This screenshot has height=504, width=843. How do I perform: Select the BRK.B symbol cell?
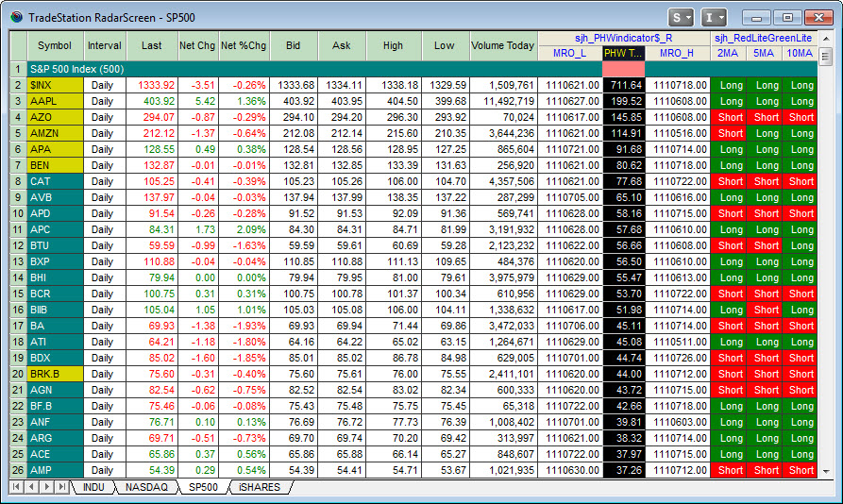[x=55, y=374]
